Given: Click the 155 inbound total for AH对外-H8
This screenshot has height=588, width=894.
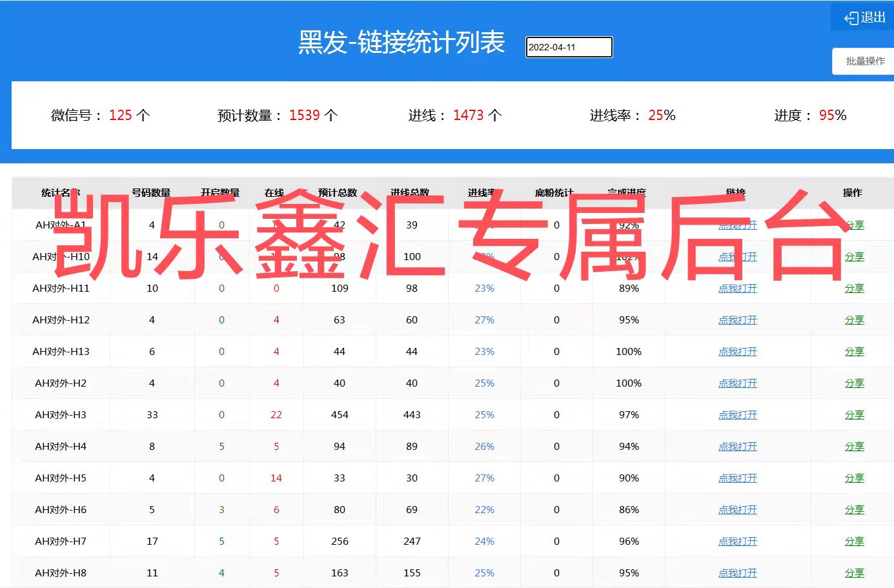Looking at the screenshot, I should point(412,573).
